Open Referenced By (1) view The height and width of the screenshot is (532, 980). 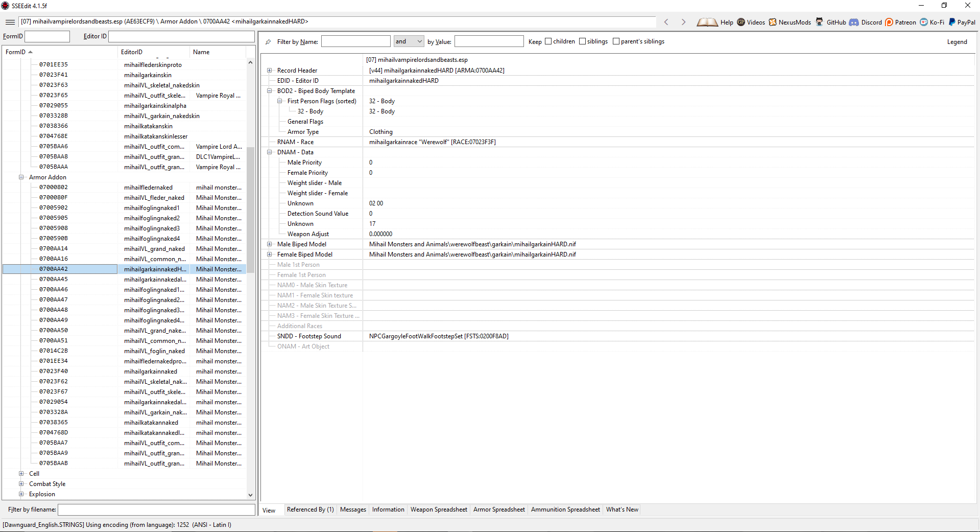click(x=310, y=509)
